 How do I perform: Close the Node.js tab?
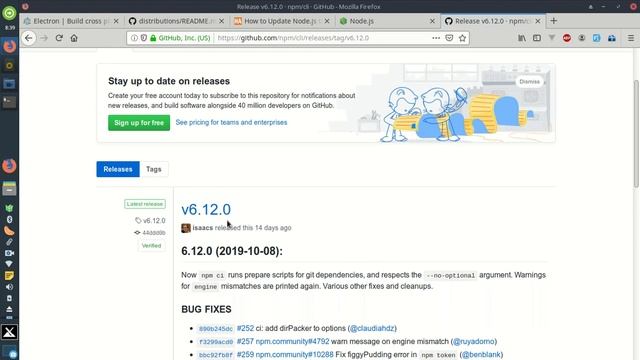pyautogui.click(x=432, y=21)
